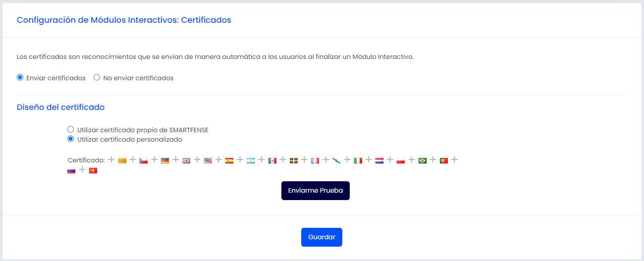Screen dimensions: 644x261
Task: Click the United States flag icon
Action: coord(208,160)
